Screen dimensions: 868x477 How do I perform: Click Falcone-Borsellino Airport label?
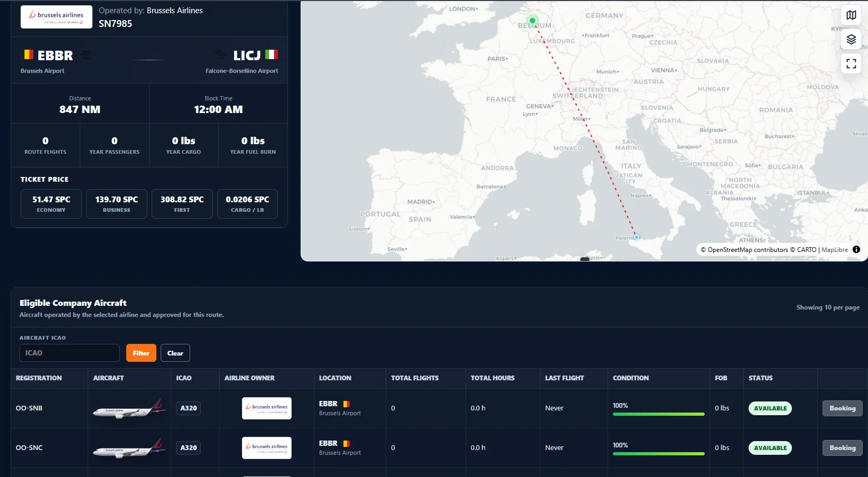pyautogui.click(x=242, y=71)
